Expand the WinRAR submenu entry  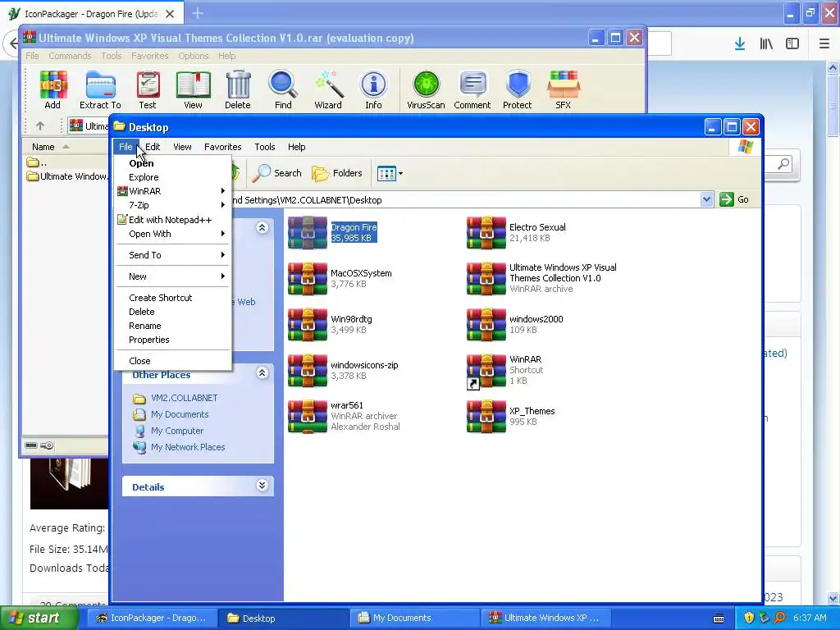tap(172, 191)
